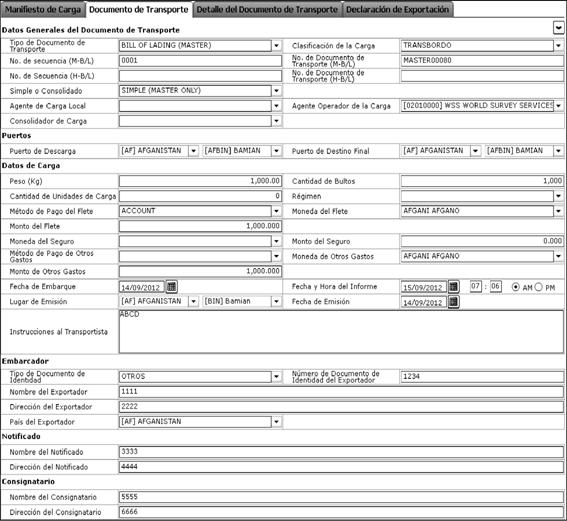
Task: Expand Régimen dropdown
Action: pyautogui.click(x=558, y=196)
